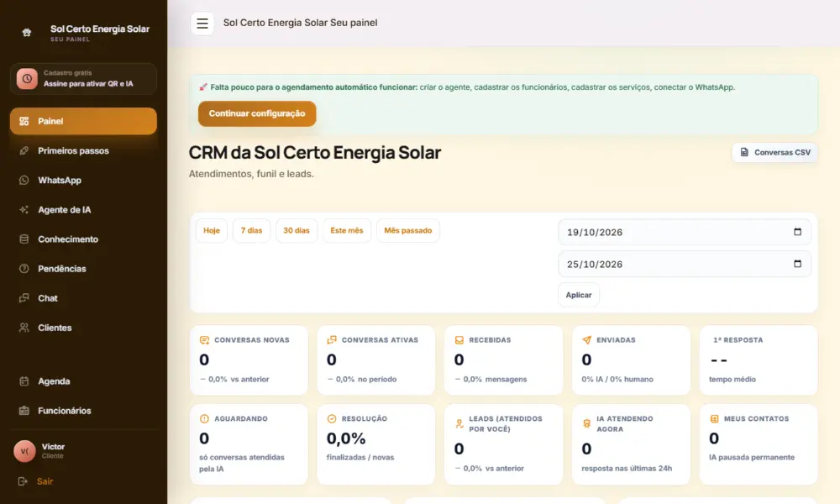This screenshot has width=840, height=504.
Task: Click the Enviadas paper plane icon
Action: 586,340
